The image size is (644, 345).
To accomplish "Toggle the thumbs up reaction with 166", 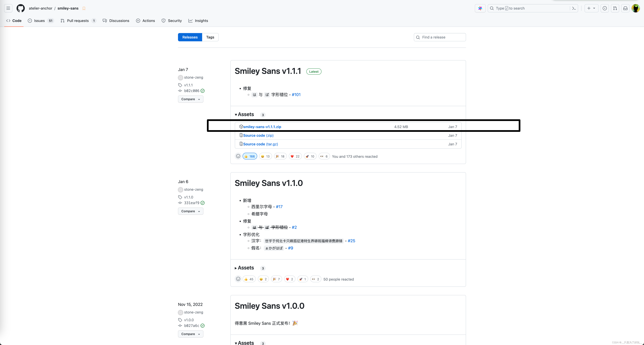I will coord(250,156).
